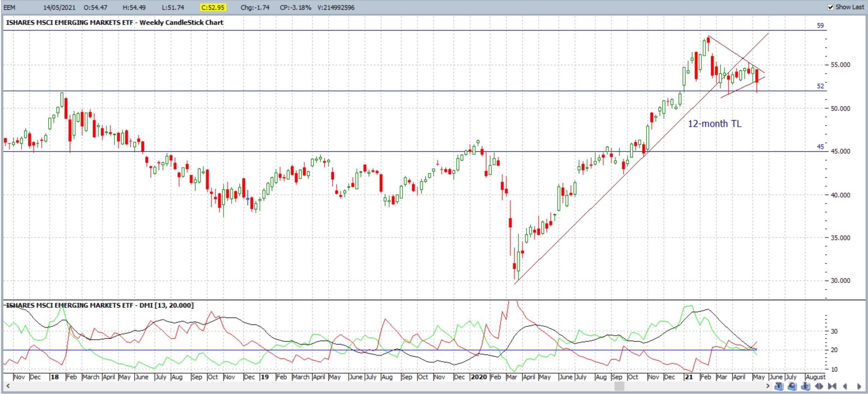Click the blue 'C' toolbar icon
The image size is (868, 394).
(792, 386)
